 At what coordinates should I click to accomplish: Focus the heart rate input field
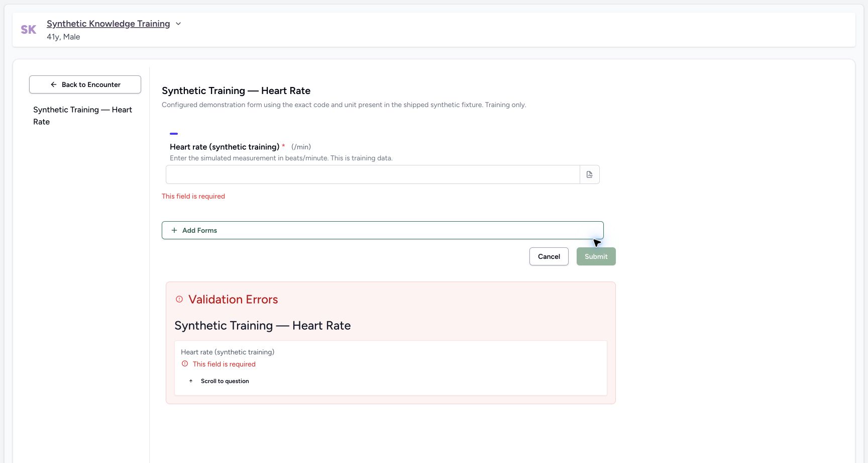pos(373,174)
